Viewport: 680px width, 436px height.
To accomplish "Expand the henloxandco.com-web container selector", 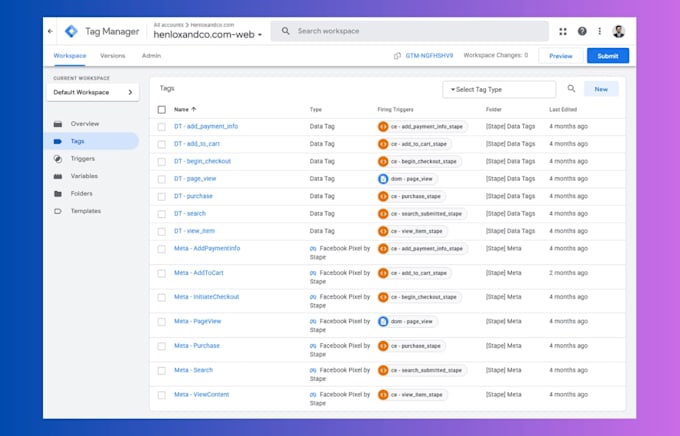I will click(x=208, y=35).
